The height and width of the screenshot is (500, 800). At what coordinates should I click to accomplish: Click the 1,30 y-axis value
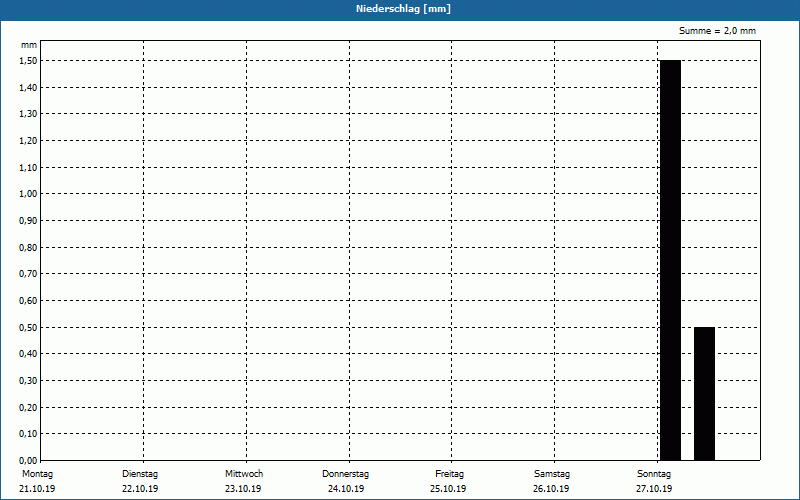tap(28, 114)
